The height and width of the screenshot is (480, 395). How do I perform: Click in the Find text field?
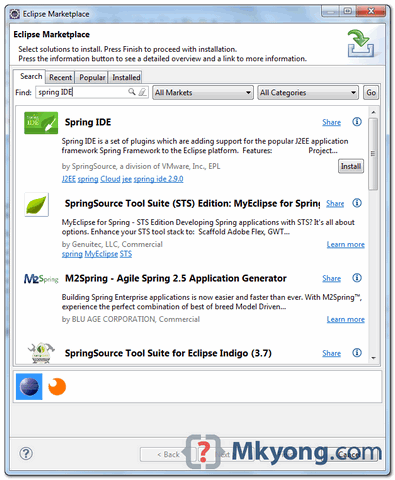click(x=82, y=92)
